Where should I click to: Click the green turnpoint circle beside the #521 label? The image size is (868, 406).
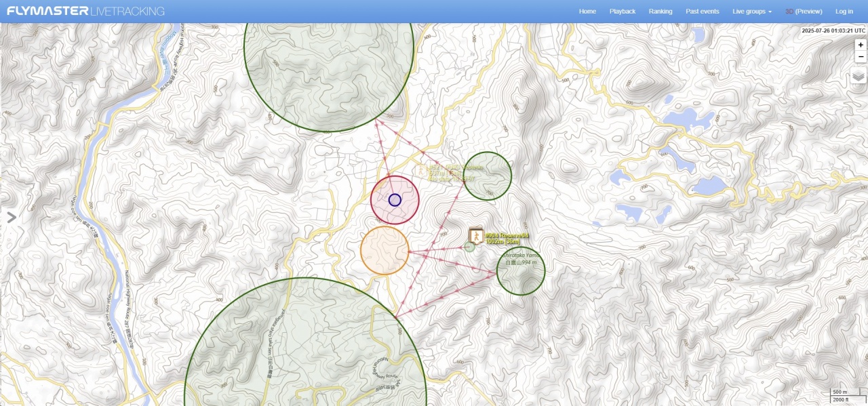coord(488,176)
